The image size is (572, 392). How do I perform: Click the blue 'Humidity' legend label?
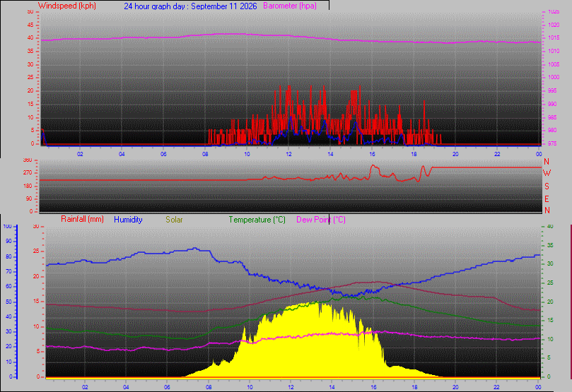[x=128, y=220]
